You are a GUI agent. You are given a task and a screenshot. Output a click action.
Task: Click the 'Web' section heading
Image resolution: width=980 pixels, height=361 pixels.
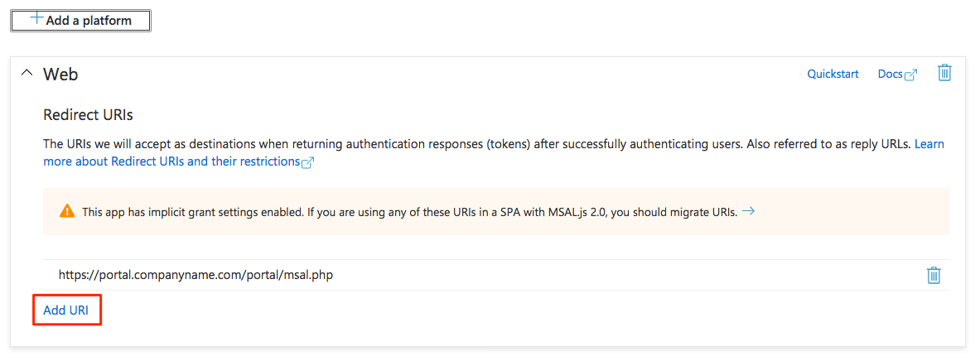(60, 74)
